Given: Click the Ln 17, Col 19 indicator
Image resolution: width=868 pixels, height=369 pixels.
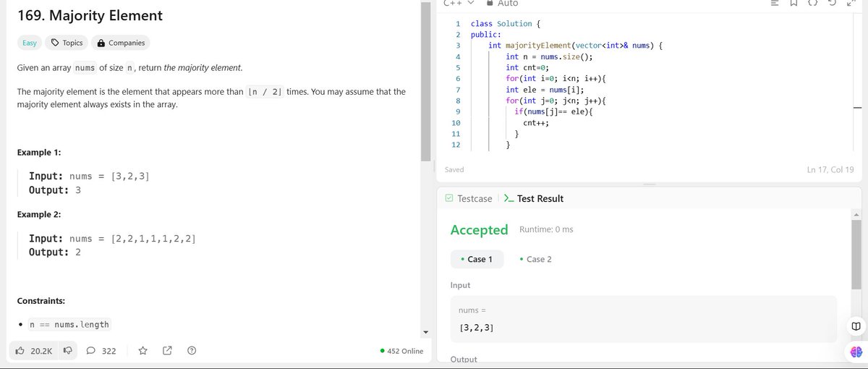Looking at the screenshot, I should pos(830,169).
